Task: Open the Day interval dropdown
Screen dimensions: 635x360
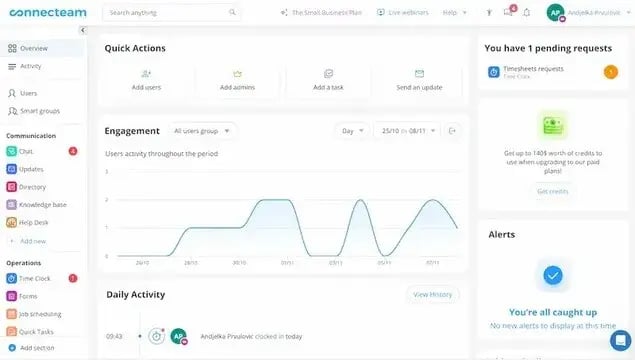Action: click(352, 131)
